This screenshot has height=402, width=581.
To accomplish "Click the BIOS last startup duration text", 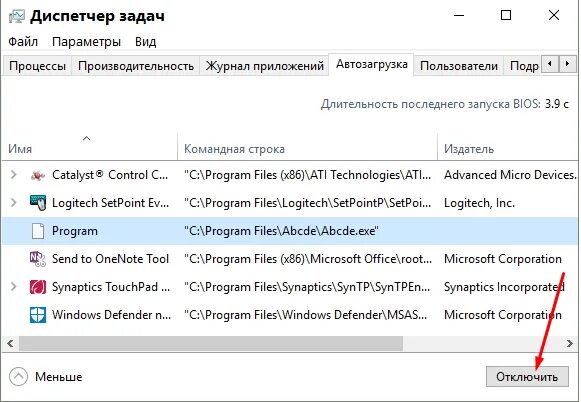I will coord(445,104).
